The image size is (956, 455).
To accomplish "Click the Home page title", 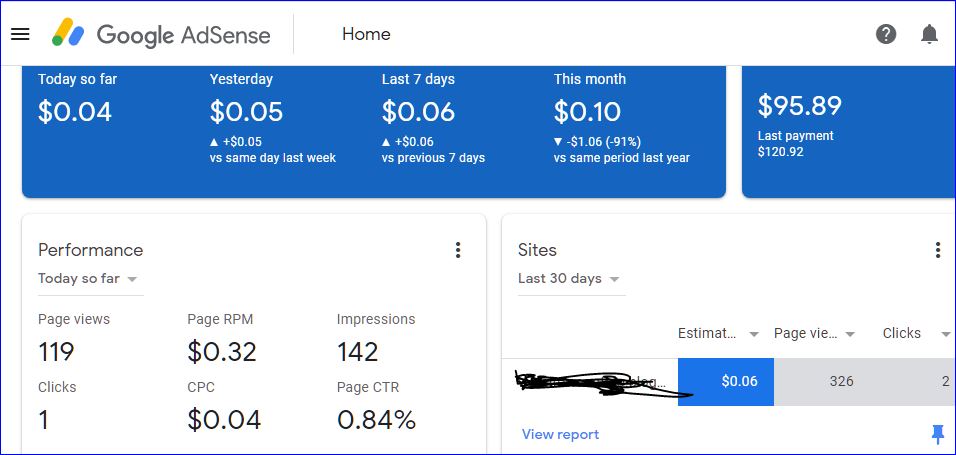I will pos(366,34).
